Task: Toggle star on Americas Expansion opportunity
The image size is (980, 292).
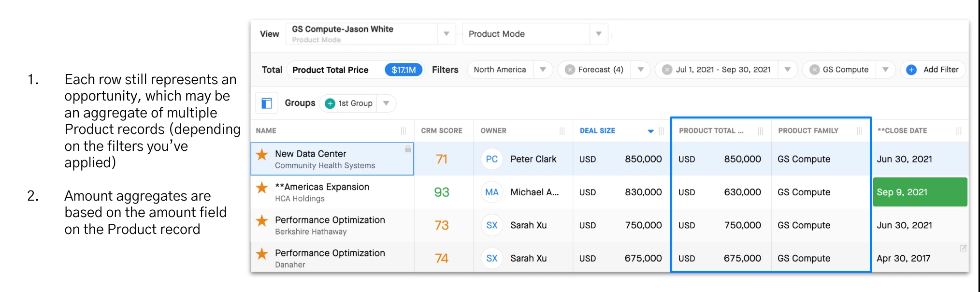Action: [x=262, y=188]
